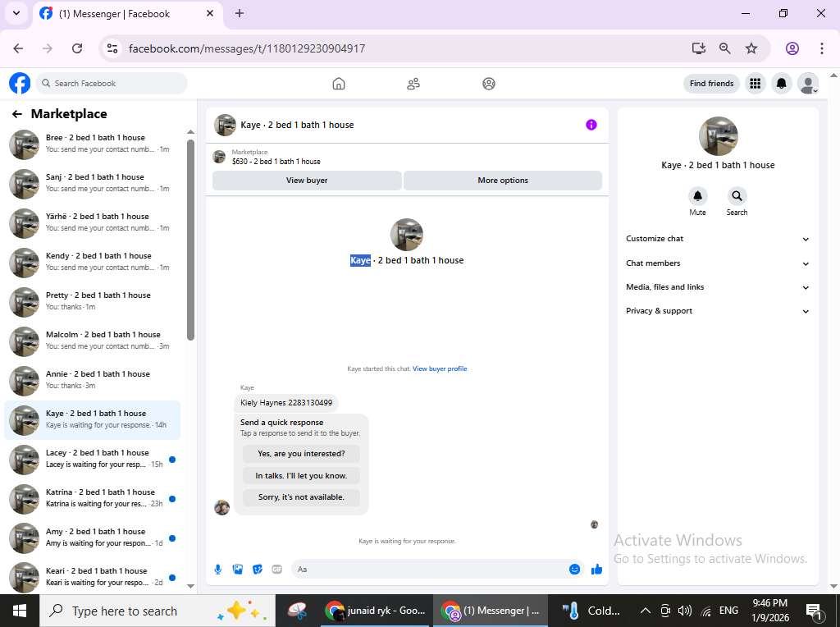840x627 pixels.
Task: Open View buyer profile link
Action: 440,368
